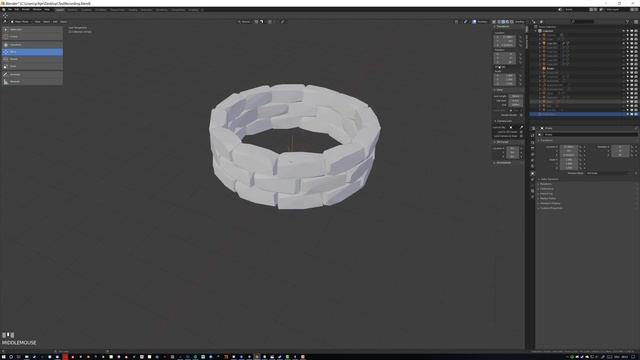This screenshot has height=360, width=640.
Task: Select the Measure tool
Action: pos(32,82)
